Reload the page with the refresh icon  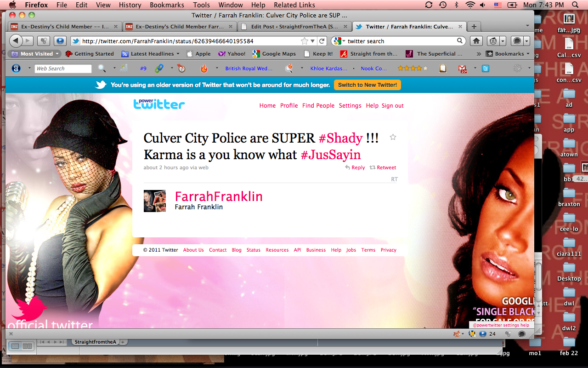(322, 41)
